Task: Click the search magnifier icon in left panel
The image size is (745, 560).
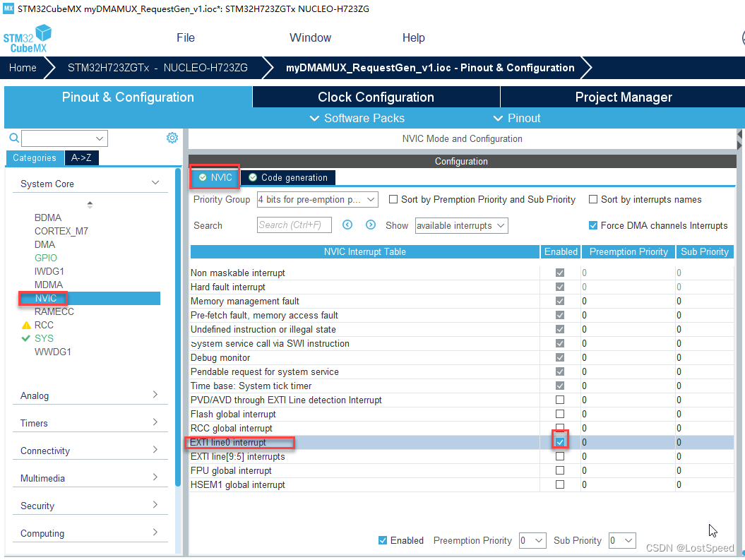Action: 14,138
